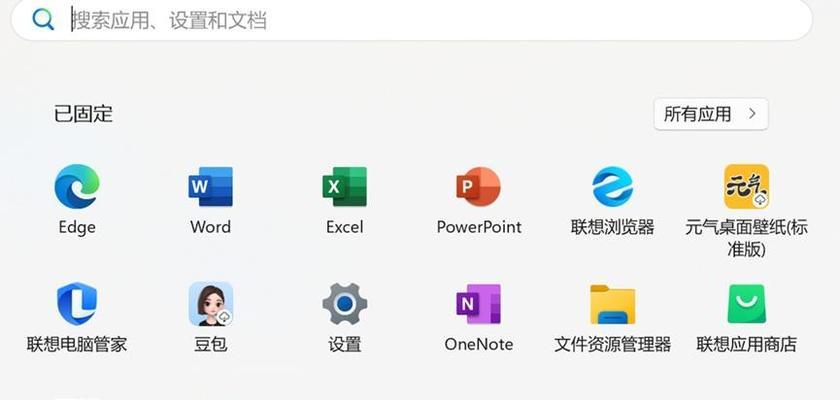
Task: Launch 联想应用商店 store
Action: [746, 304]
